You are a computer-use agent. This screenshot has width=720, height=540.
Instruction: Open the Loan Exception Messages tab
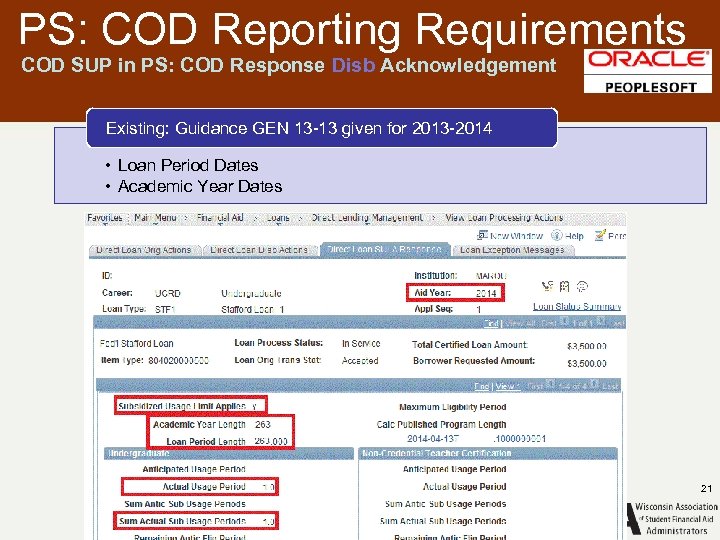[x=512, y=250]
